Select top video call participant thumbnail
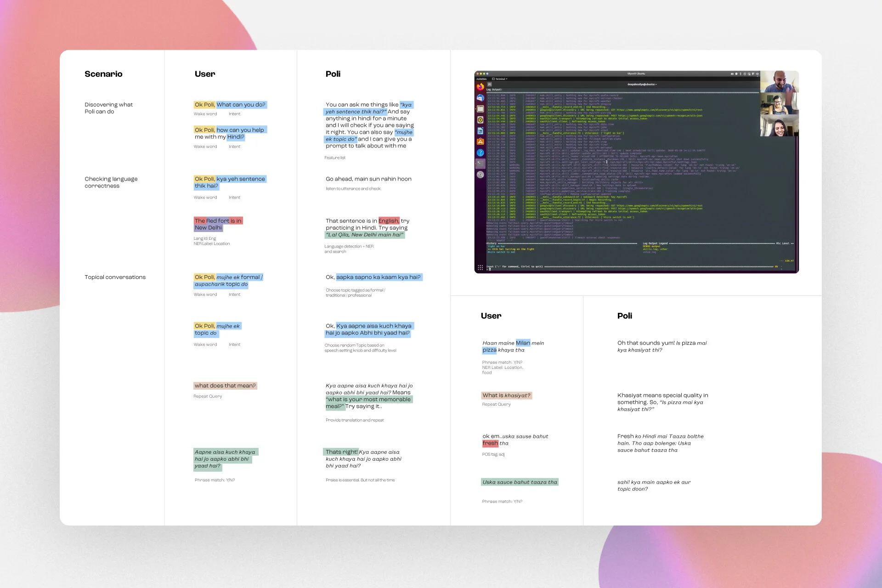The height and width of the screenshot is (588, 882). point(779,82)
